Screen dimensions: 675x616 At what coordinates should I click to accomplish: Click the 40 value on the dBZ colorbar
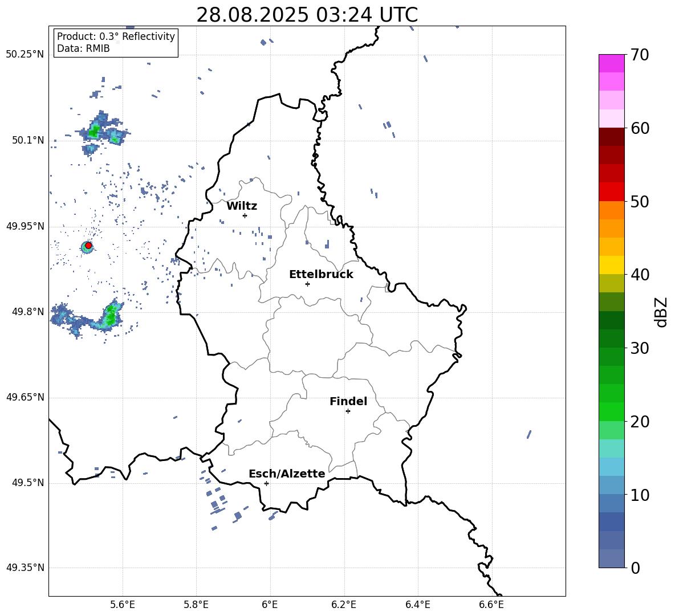pos(640,275)
